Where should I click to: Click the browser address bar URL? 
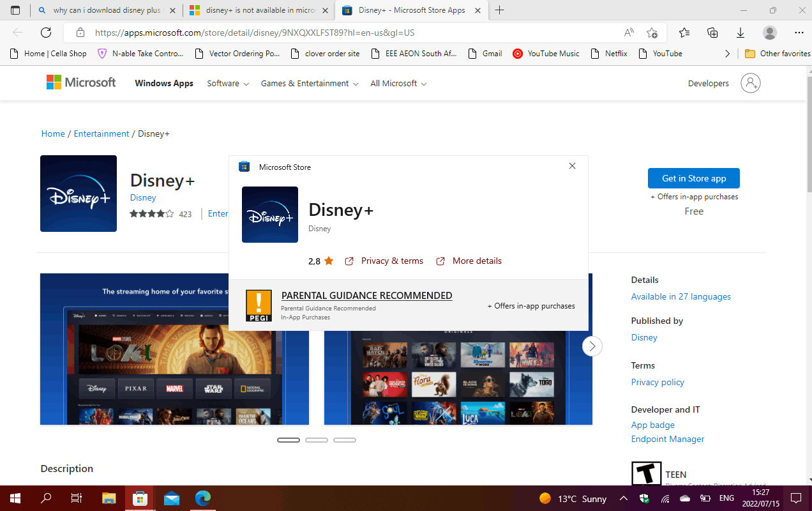(x=255, y=33)
